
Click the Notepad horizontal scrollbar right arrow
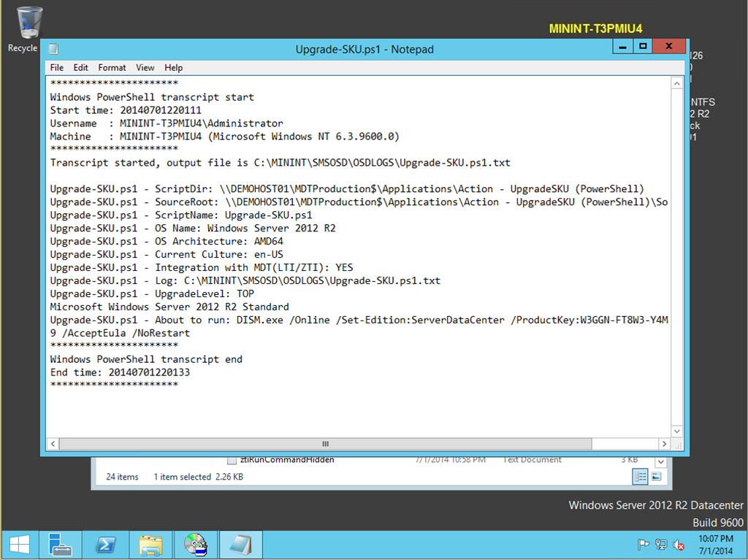[664, 443]
